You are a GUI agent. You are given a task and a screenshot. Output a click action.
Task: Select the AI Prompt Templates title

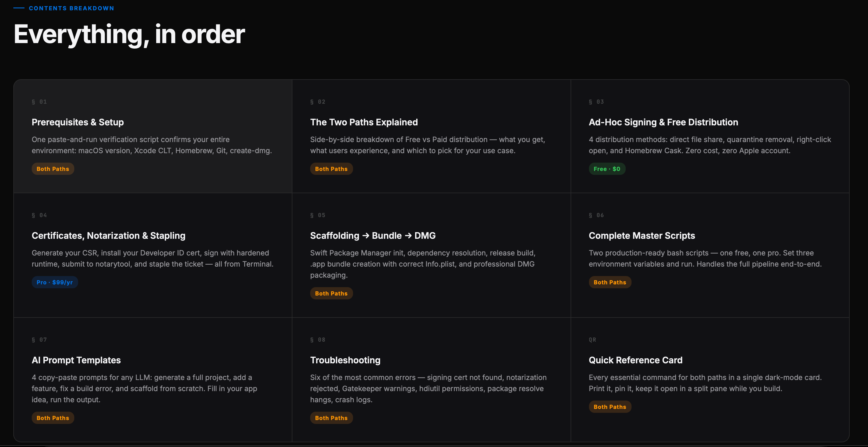pyautogui.click(x=76, y=360)
